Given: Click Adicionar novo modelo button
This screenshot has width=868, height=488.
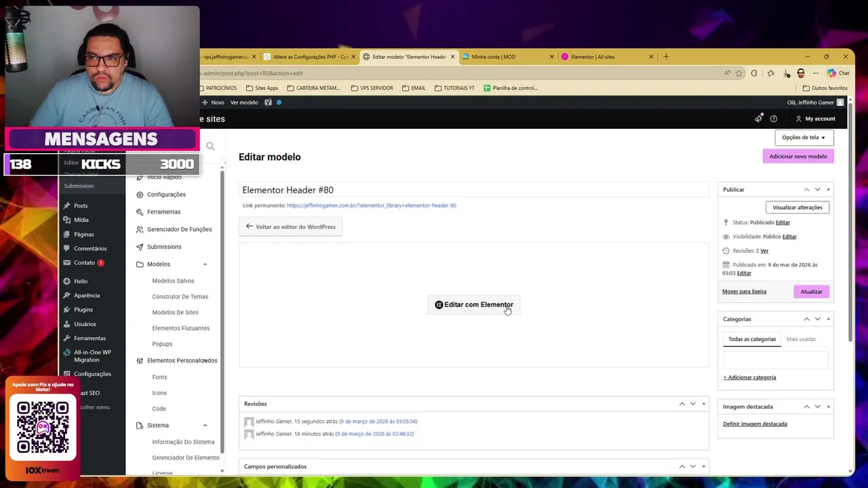Looking at the screenshot, I should [x=798, y=157].
